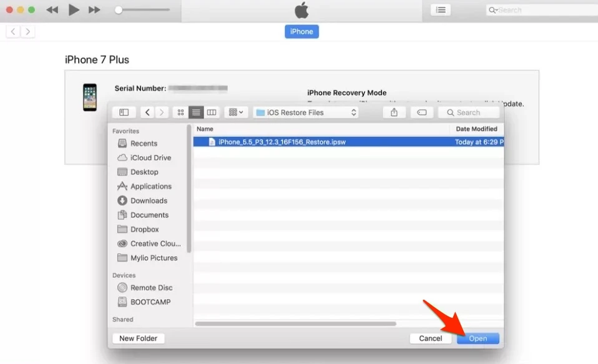
Task: Adjust the iTunes volume slider
Action: click(x=144, y=10)
